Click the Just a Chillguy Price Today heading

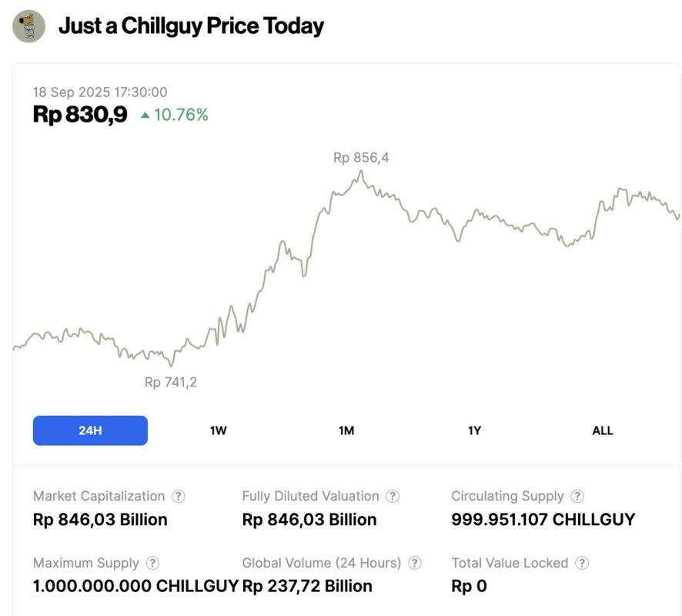tap(191, 26)
